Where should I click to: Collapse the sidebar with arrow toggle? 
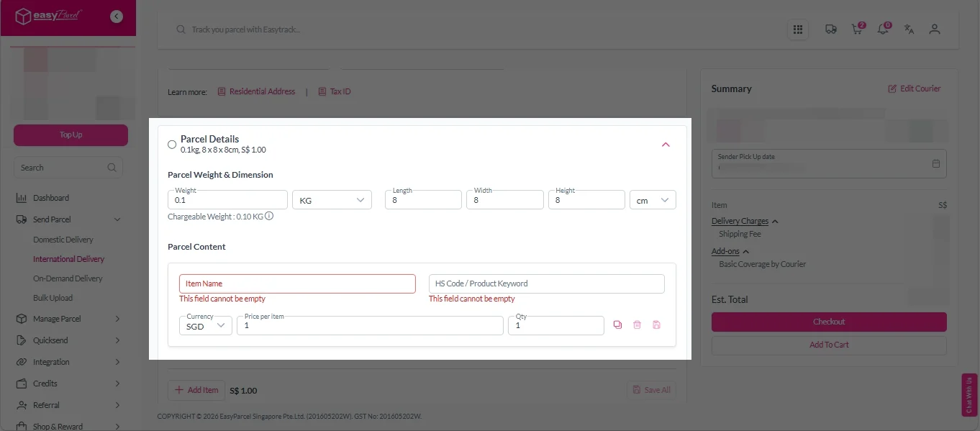pyautogui.click(x=117, y=17)
